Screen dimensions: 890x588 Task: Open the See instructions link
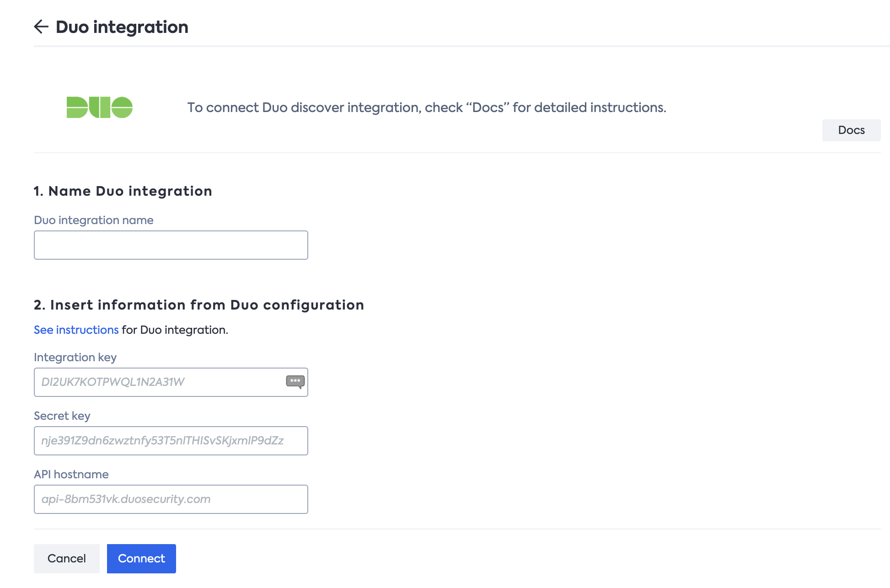(76, 330)
